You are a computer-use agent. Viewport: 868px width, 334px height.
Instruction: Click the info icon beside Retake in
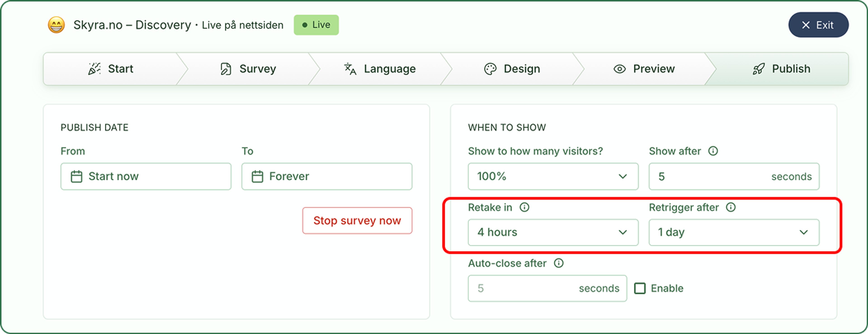[524, 207]
